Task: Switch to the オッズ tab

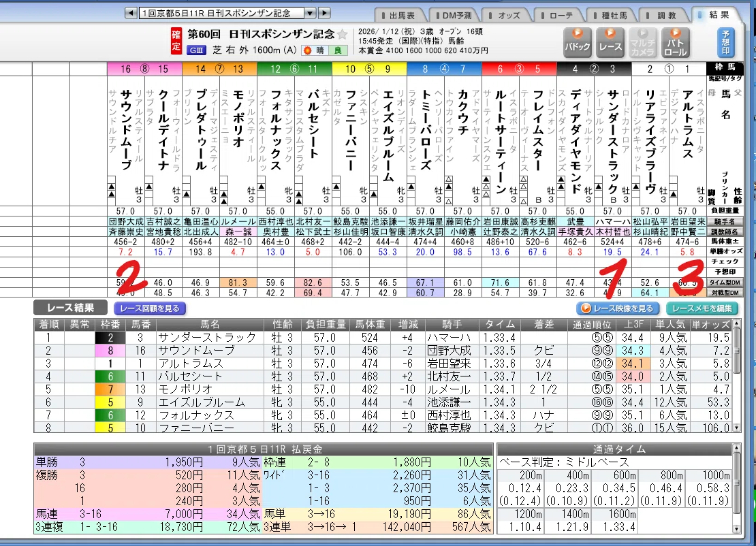Action: tap(509, 16)
